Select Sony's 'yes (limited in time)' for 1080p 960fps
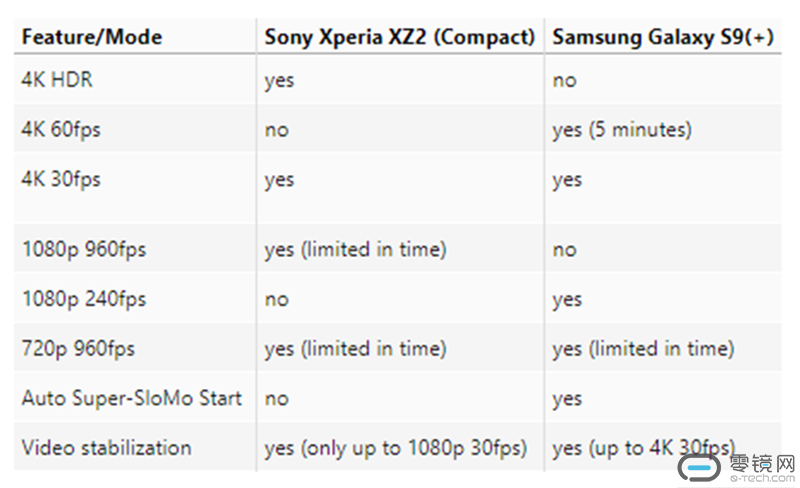 point(356,250)
